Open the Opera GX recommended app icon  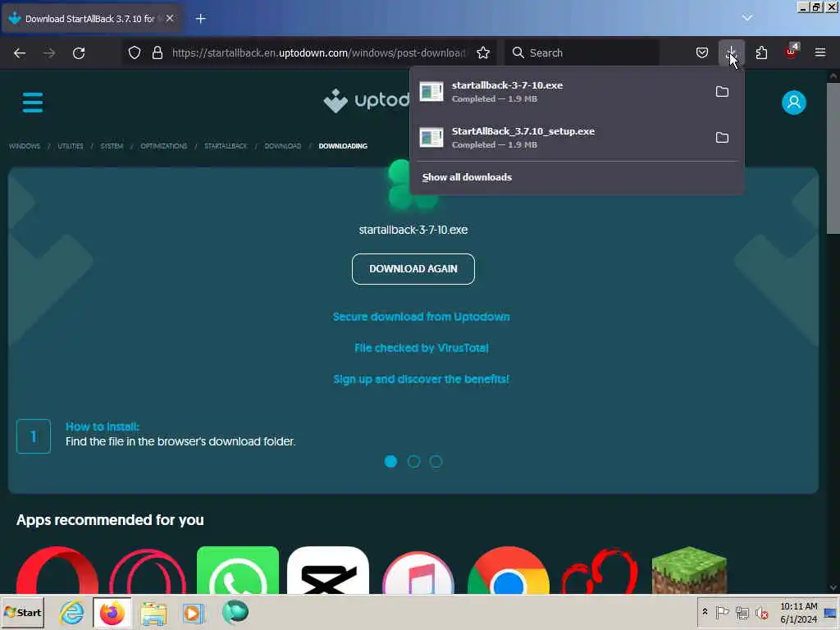tap(148, 570)
